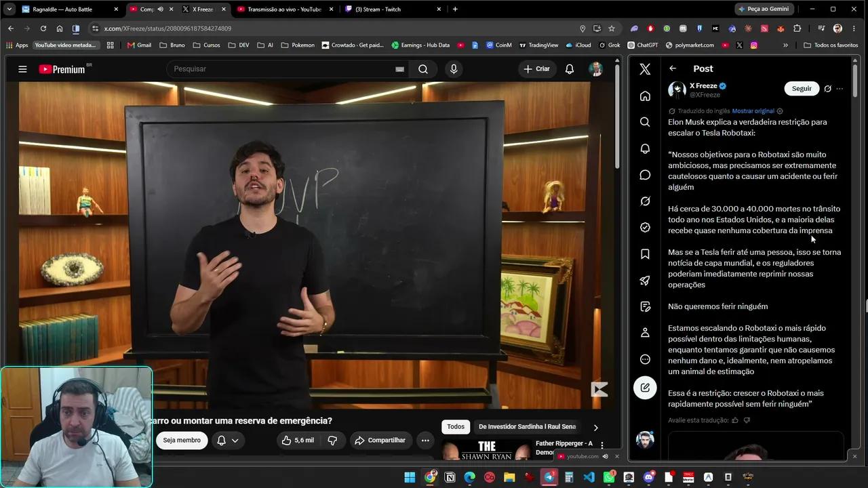Click the Seja membro button

[x=182, y=441]
